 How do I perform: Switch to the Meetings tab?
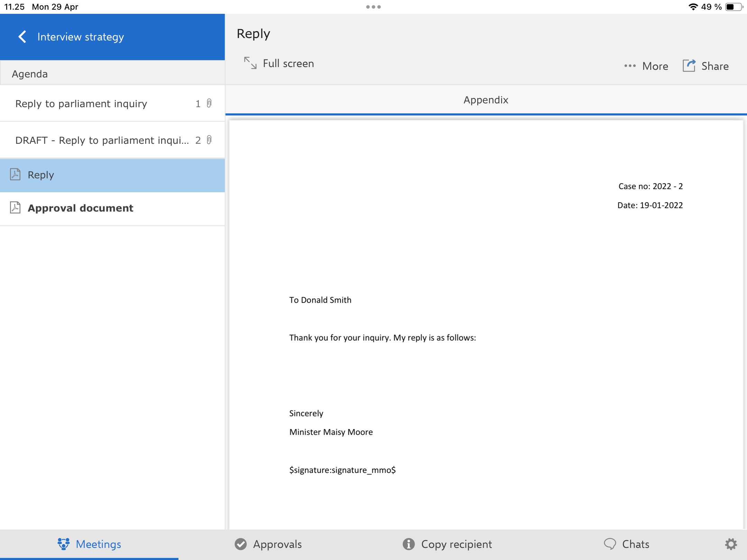click(89, 544)
